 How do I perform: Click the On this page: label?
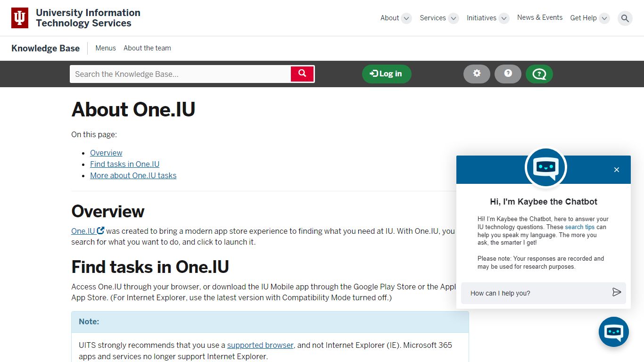94,134
